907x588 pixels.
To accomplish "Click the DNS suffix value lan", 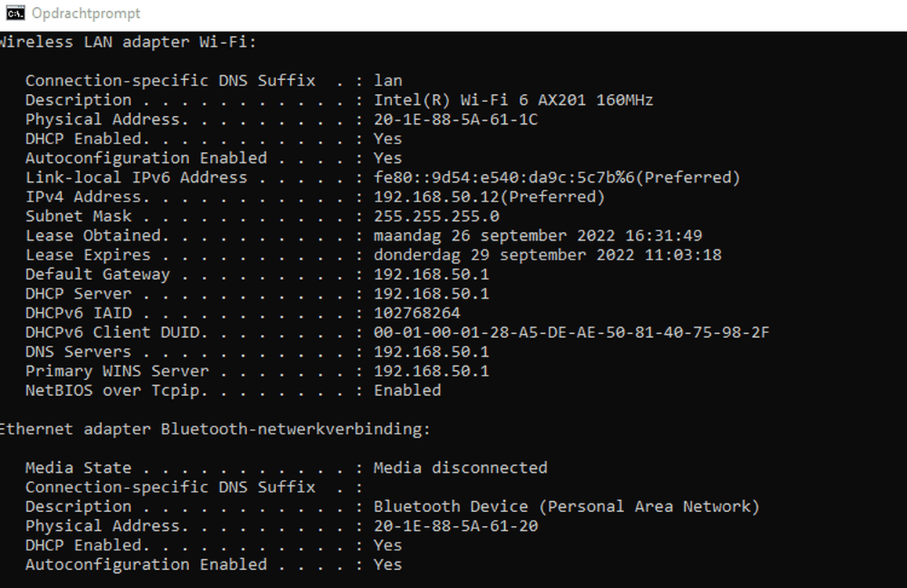I will 388,81.
